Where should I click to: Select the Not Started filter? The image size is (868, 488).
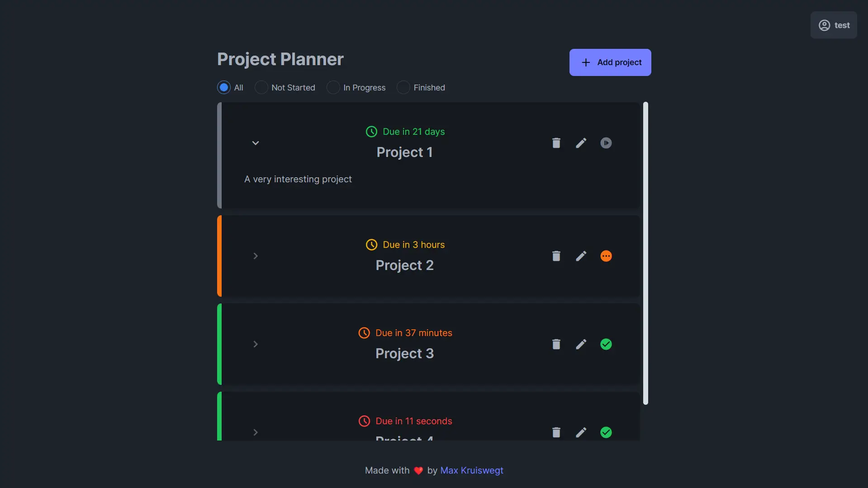[x=261, y=87]
